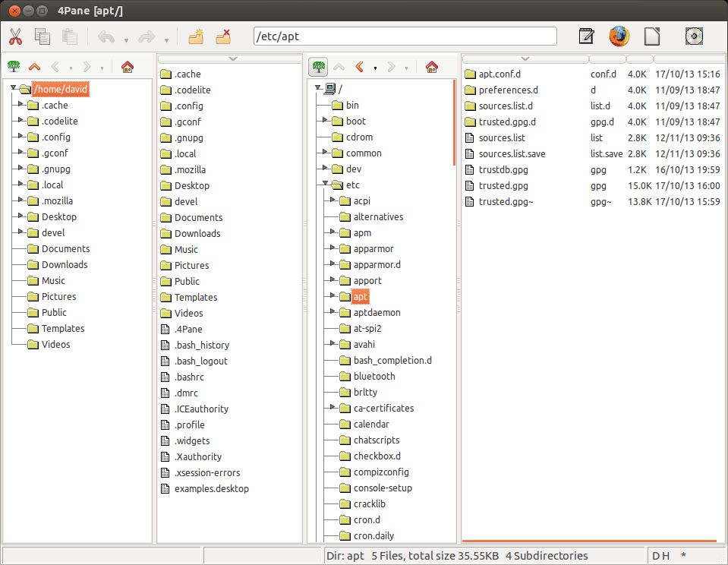Open the terminal emulator icon at top right
728x565 pixels.
[693, 36]
